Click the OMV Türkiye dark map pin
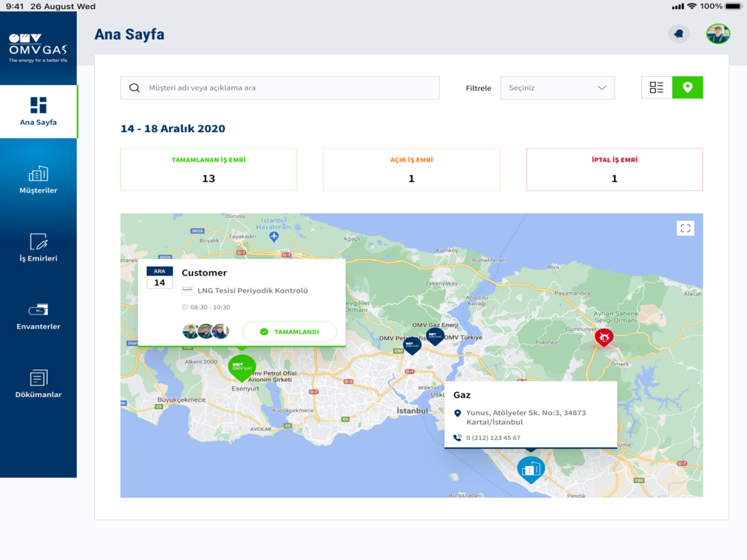 [x=435, y=336]
